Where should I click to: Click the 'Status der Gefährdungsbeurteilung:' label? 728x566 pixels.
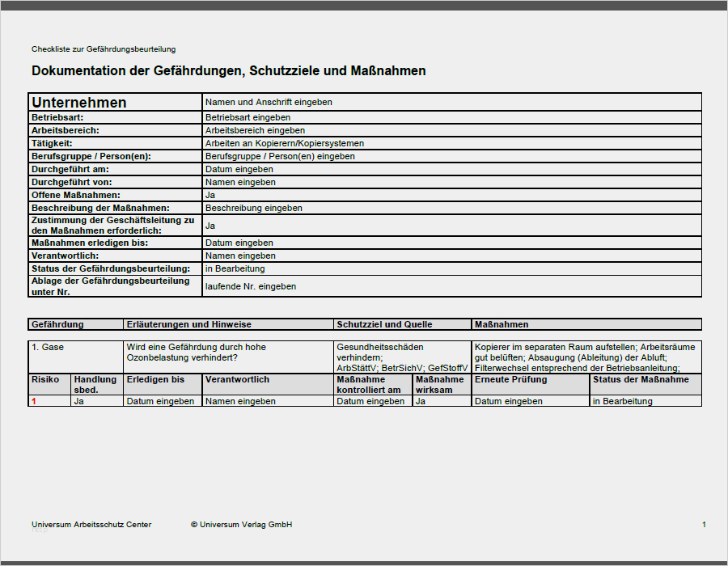click(111, 268)
